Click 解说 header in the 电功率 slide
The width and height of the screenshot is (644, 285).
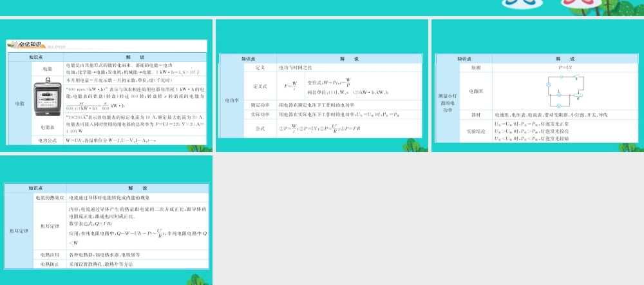point(350,59)
